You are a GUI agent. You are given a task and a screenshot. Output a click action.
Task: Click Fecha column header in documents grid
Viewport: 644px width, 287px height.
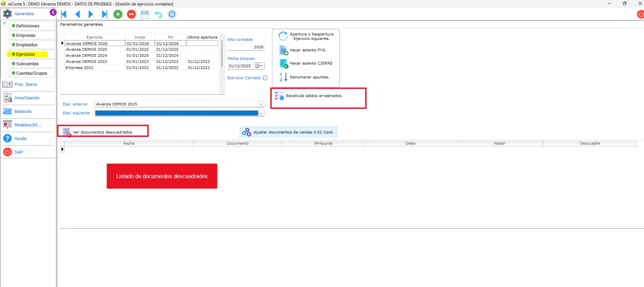[129, 143]
